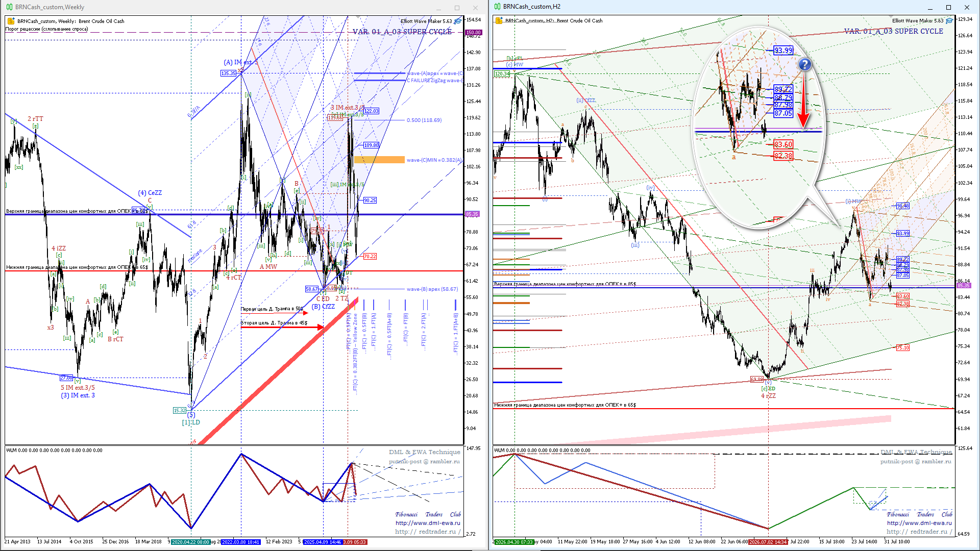The width and height of the screenshot is (980, 551).
Task: Click the 93.99 label in the magnified callout
Action: [x=783, y=50]
